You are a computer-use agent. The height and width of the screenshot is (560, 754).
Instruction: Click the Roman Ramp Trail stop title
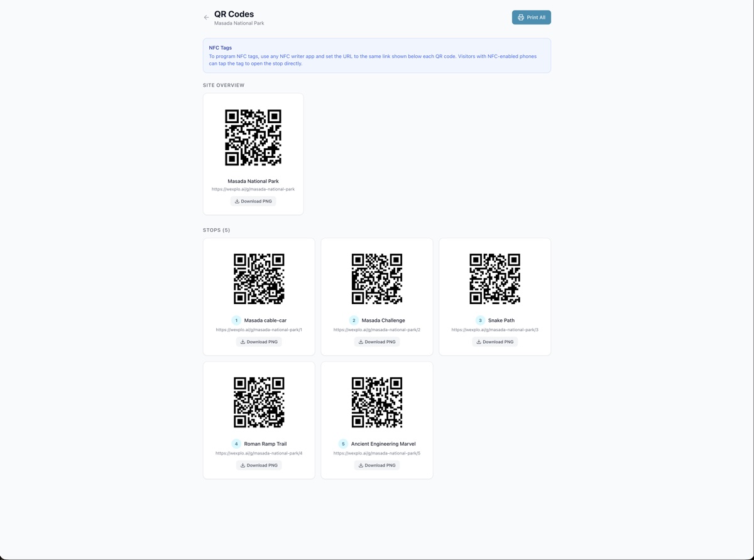[265, 444]
